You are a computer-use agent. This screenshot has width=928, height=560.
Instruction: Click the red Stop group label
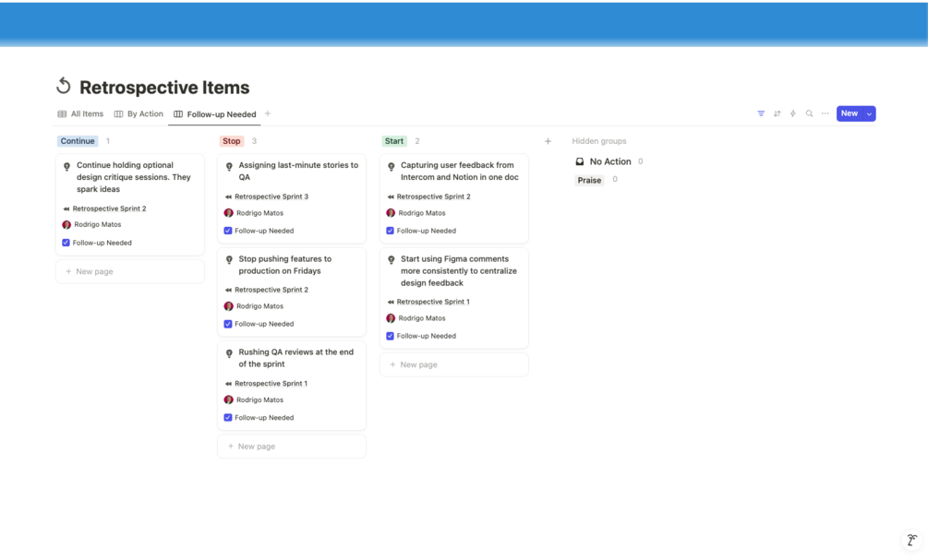[232, 141]
